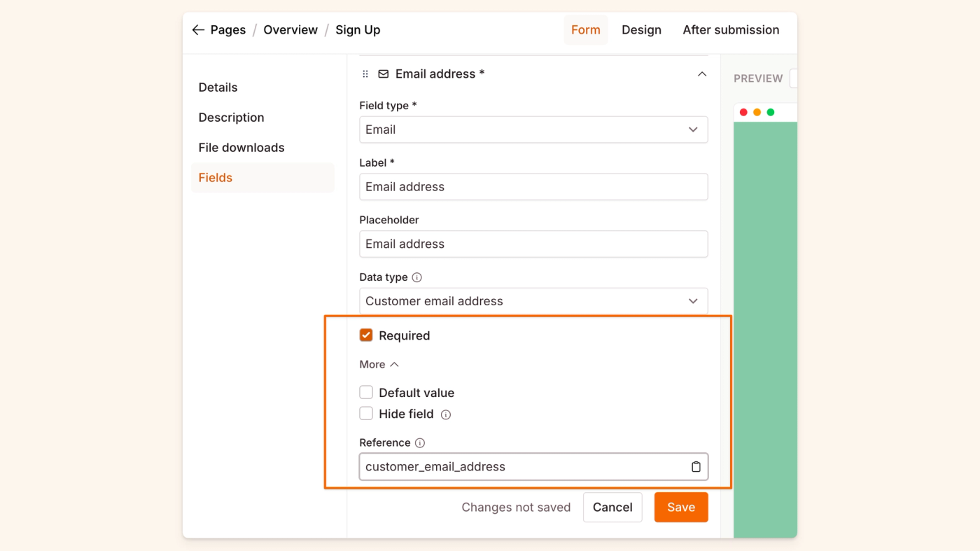Open the Field type dropdown
This screenshot has height=551, width=980.
533,130
